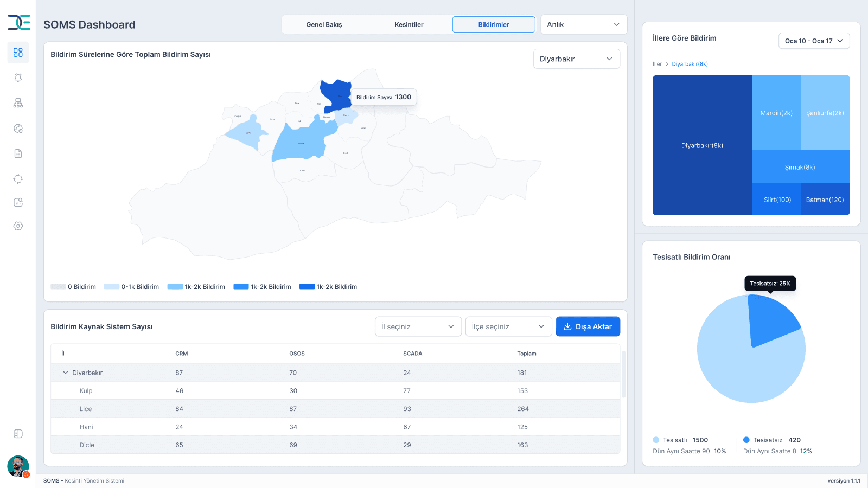The height and width of the screenshot is (488, 868).
Task: Click the versiyon 1.1.1 footer text
Action: point(844,481)
